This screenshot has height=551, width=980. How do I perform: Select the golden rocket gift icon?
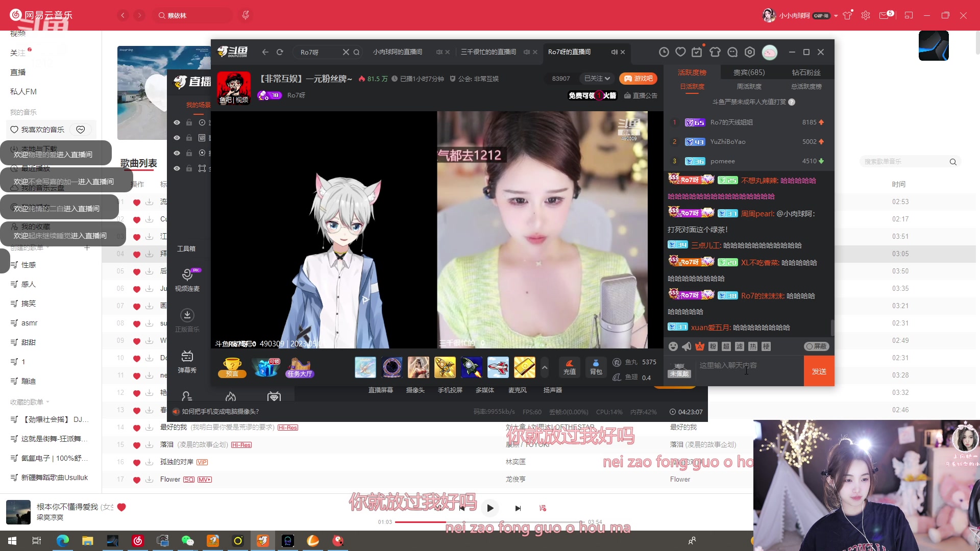click(445, 367)
